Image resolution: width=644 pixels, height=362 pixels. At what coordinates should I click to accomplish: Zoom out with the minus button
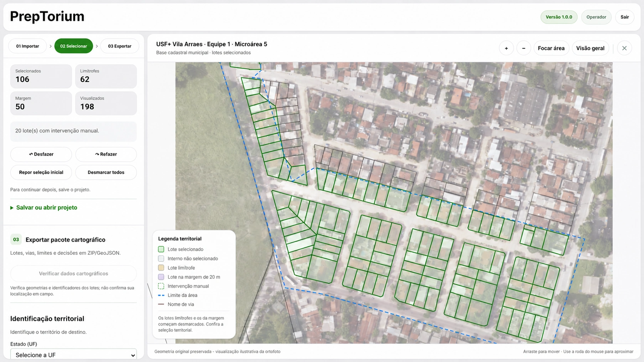point(523,48)
